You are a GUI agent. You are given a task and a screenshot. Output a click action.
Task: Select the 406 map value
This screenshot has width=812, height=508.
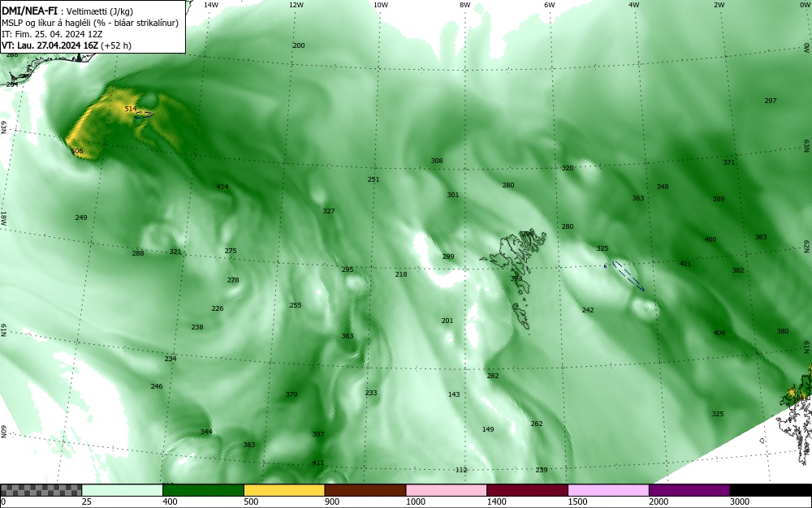coord(719,334)
